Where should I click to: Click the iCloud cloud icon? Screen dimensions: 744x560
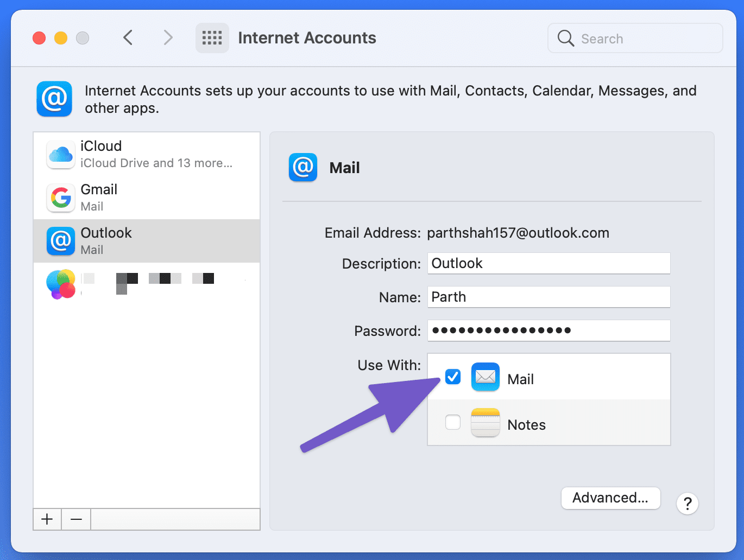pos(61,155)
